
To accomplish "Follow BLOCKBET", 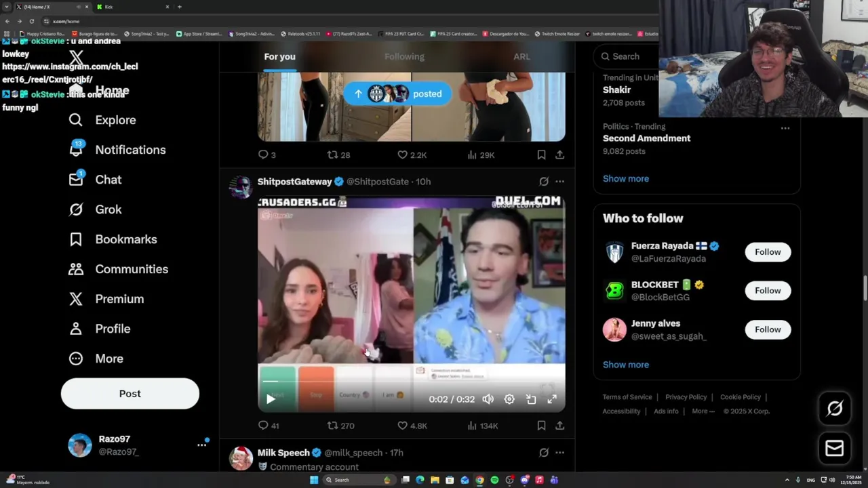I will point(768,291).
